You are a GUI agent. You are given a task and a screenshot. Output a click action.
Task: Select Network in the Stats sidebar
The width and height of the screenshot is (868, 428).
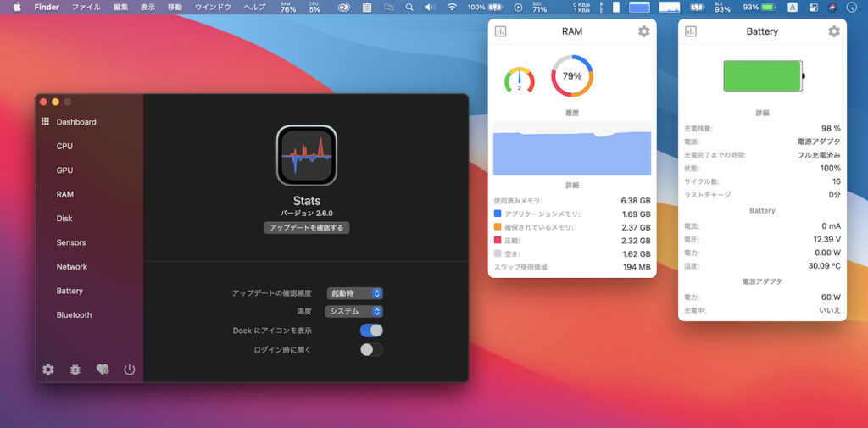click(x=72, y=266)
